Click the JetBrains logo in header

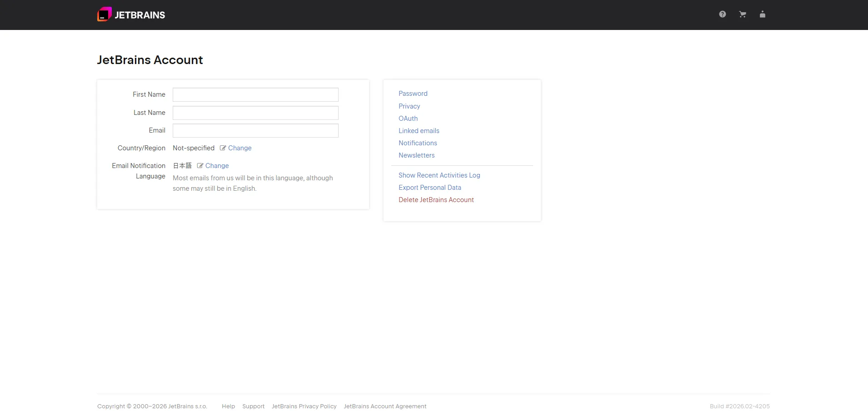[131, 15]
